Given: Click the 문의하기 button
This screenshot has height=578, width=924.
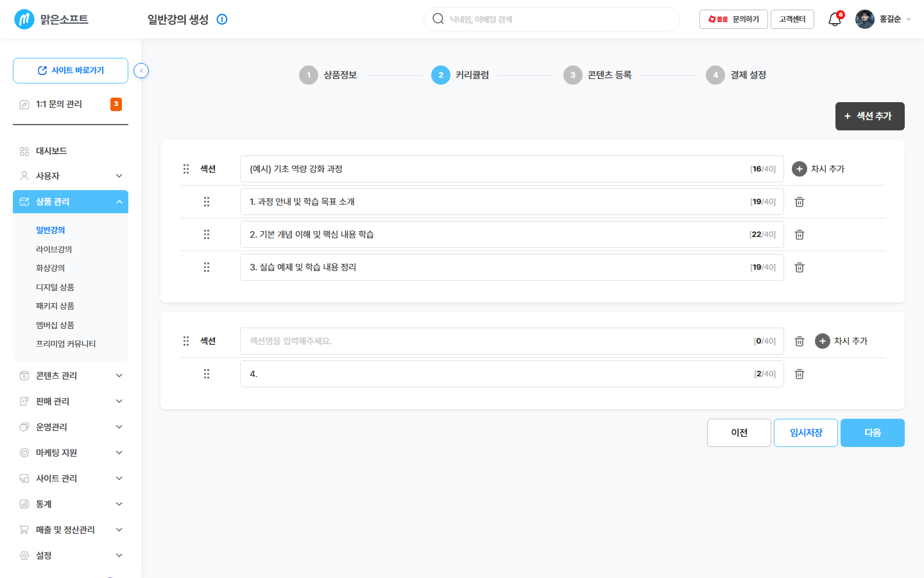Looking at the screenshot, I should coord(733,19).
